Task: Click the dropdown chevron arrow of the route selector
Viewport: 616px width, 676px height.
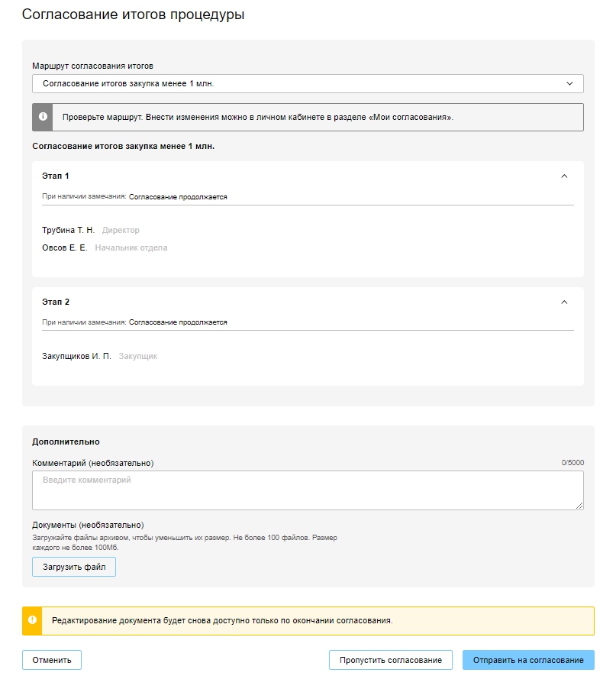Action: (569, 83)
